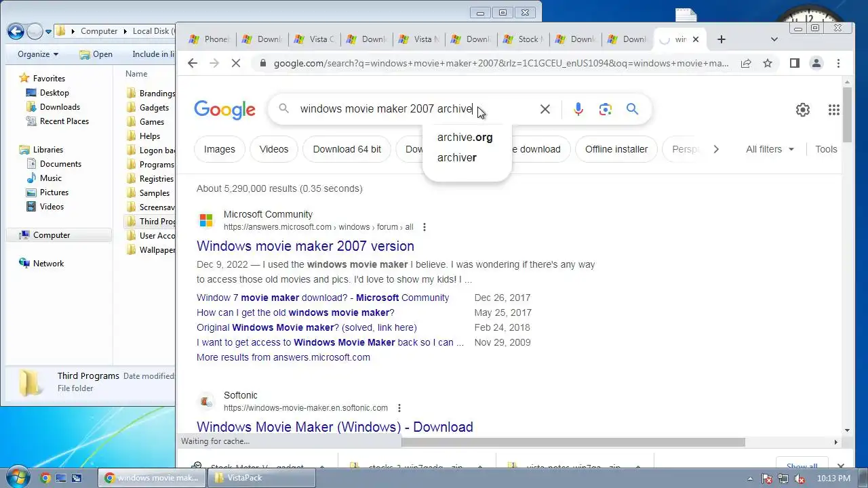Switch to the Vista N tab

(419, 39)
